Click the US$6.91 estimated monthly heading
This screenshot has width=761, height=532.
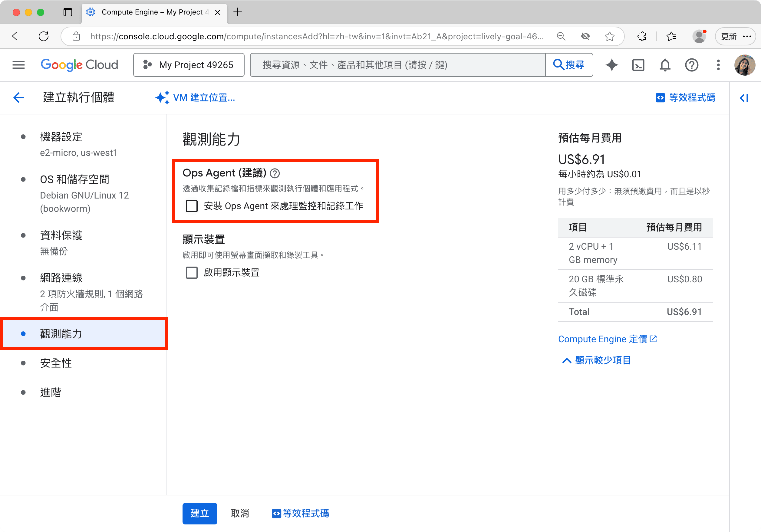[x=581, y=159]
